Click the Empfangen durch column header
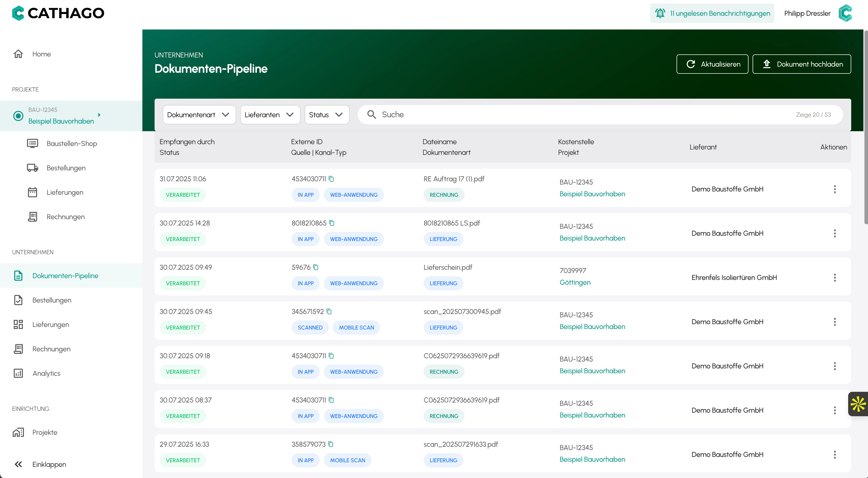 tap(187, 142)
